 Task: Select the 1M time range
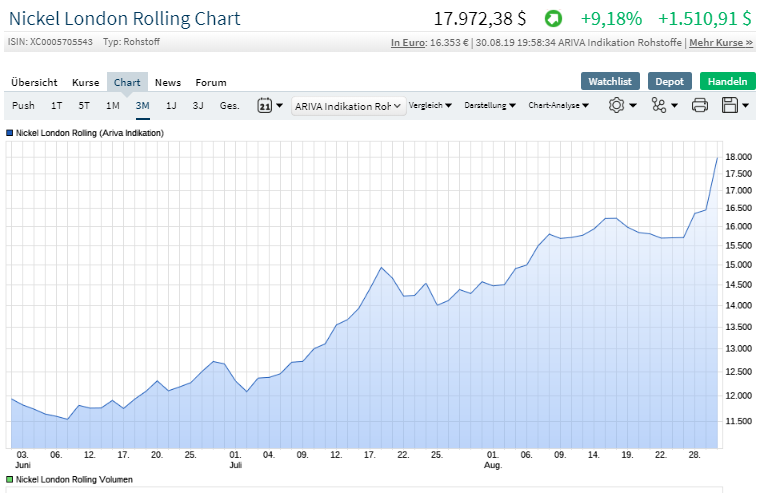pos(113,105)
